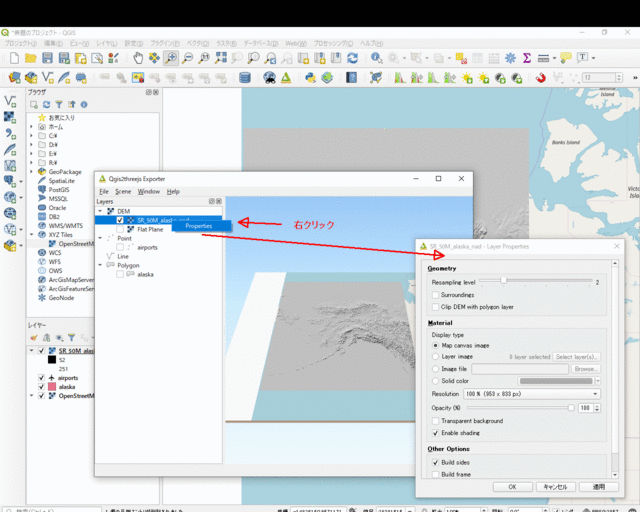Open the DB Manager database icon

pyautogui.click(x=244, y=77)
